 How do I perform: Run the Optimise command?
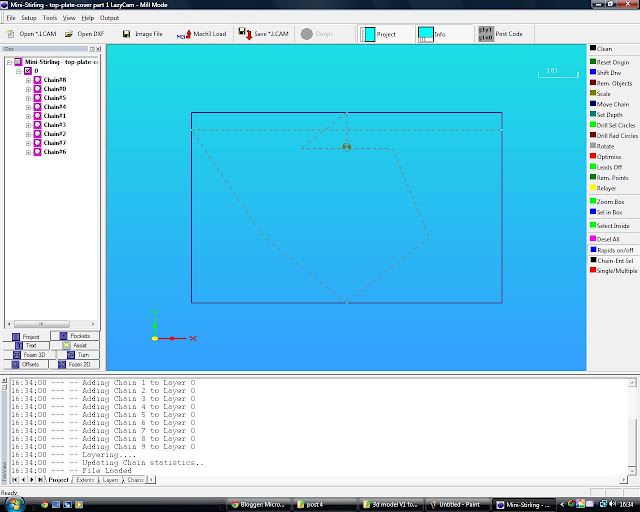tap(605, 157)
